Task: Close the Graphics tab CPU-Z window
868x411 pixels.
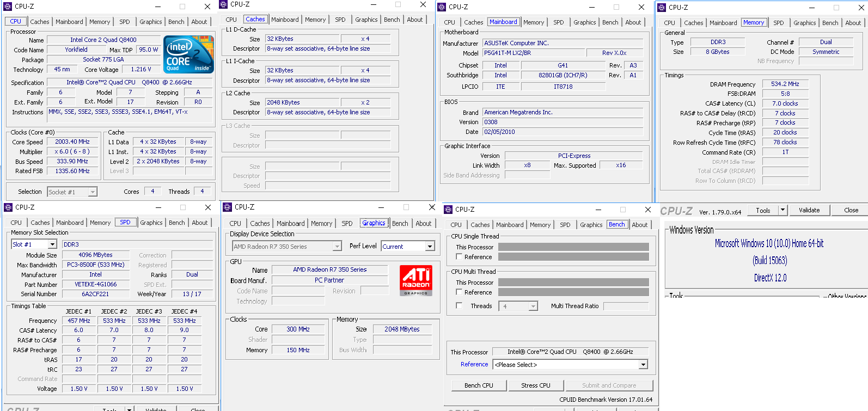Action: click(x=432, y=207)
